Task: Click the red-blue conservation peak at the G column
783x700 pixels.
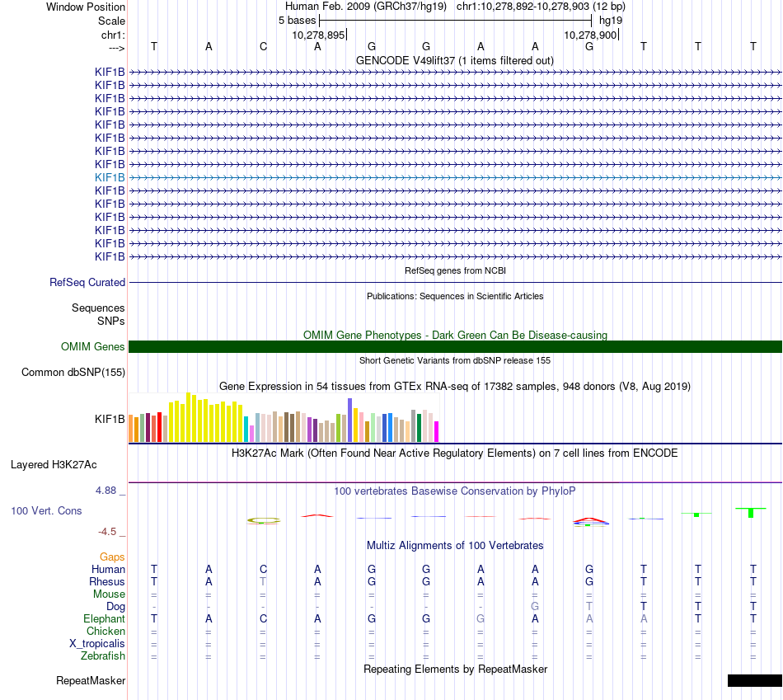Action: pyautogui.click(x=590, y=522)
